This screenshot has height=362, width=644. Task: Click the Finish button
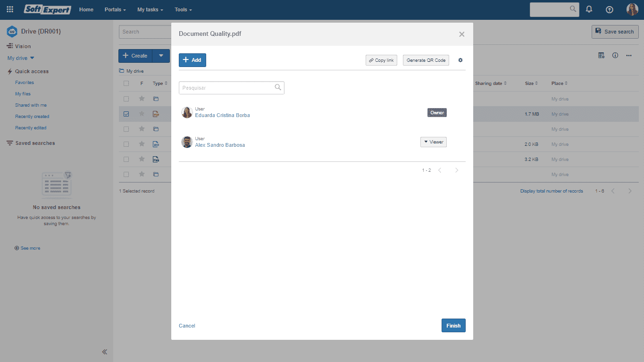click(453, 326)
